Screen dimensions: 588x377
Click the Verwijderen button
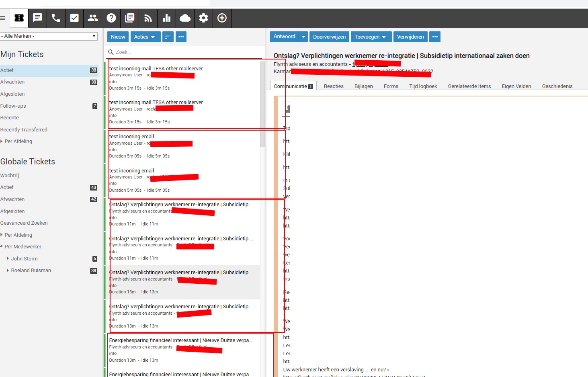click(x=410, y=37)
